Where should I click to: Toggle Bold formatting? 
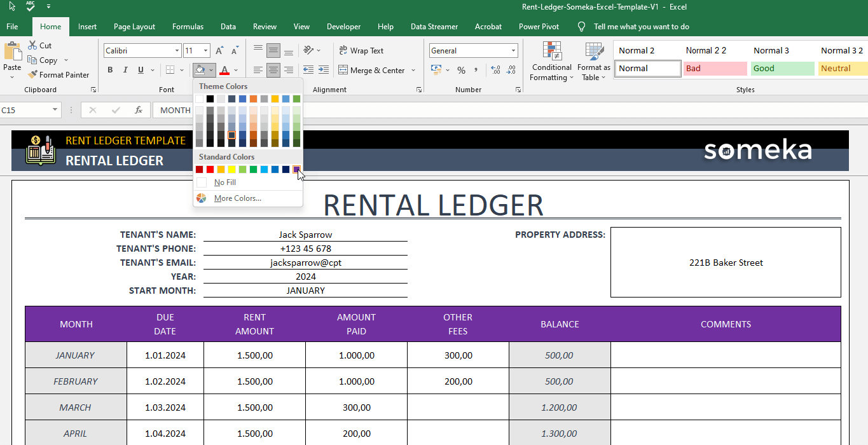coord(110,70)
